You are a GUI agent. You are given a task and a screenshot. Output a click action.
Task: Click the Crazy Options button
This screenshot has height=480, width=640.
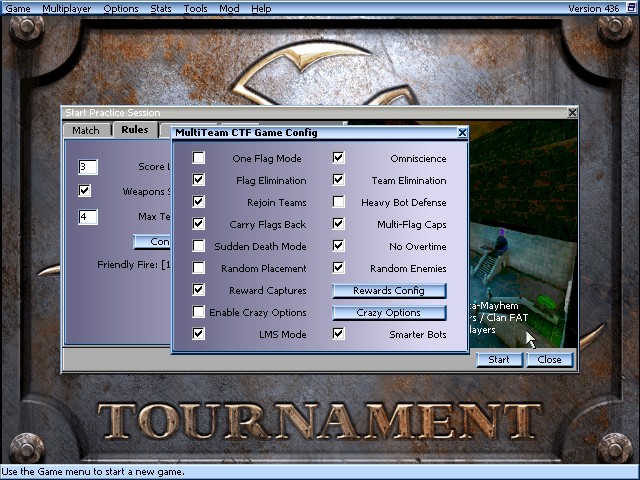pyautogui.click(x=388, y=312)
